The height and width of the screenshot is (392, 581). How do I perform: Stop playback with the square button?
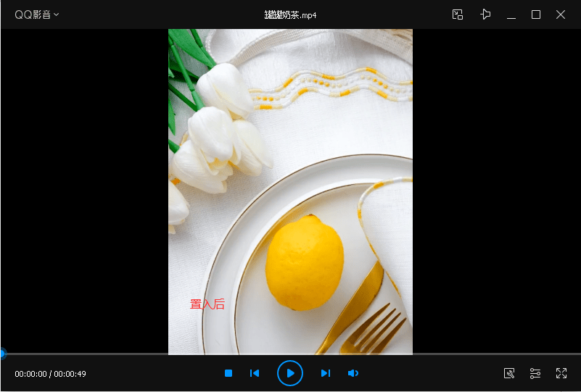pyautogui.click(x=228, y=373)
